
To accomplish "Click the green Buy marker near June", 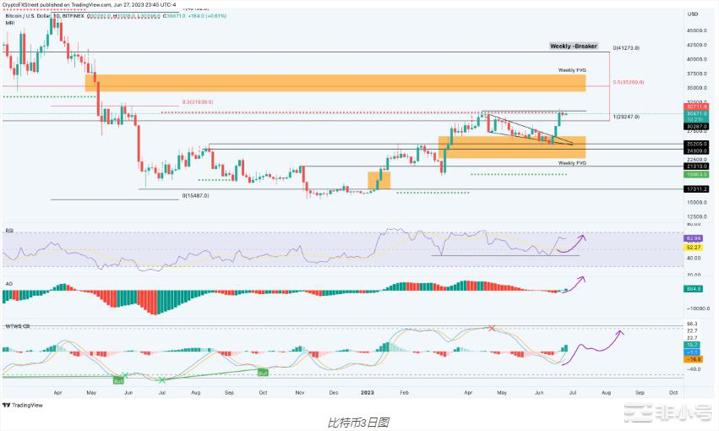I will tap(119, 379).
